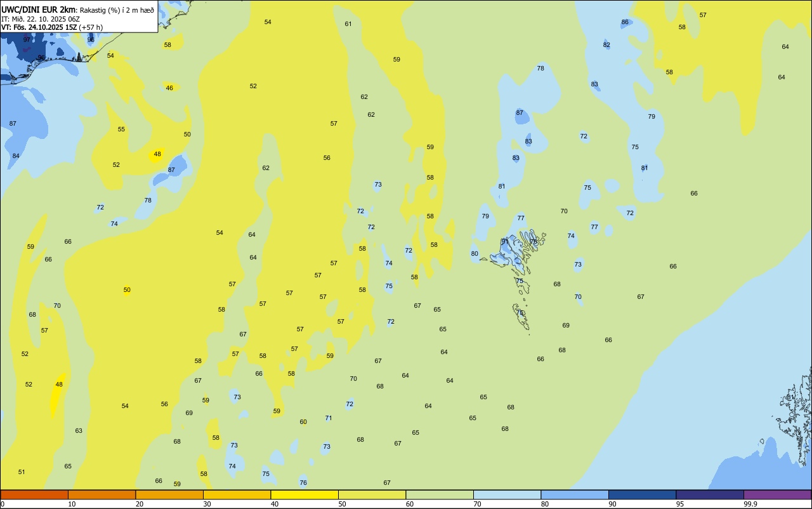
Task: Click the pale yellow 50–60 legend swatch
Action: (x=372, y=494)
